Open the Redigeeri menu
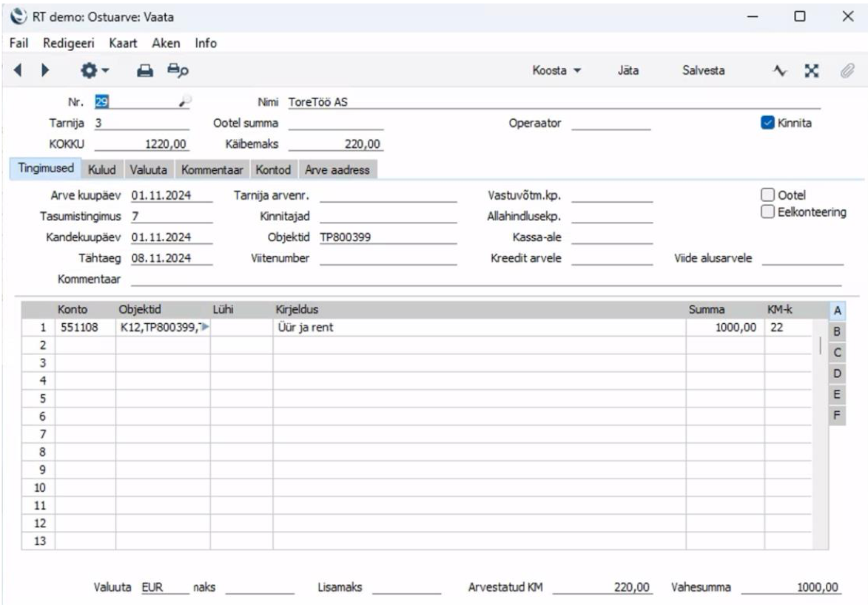The height and width of the screenshot is (605, 868). pyautogui.click(x=68, y=43)
